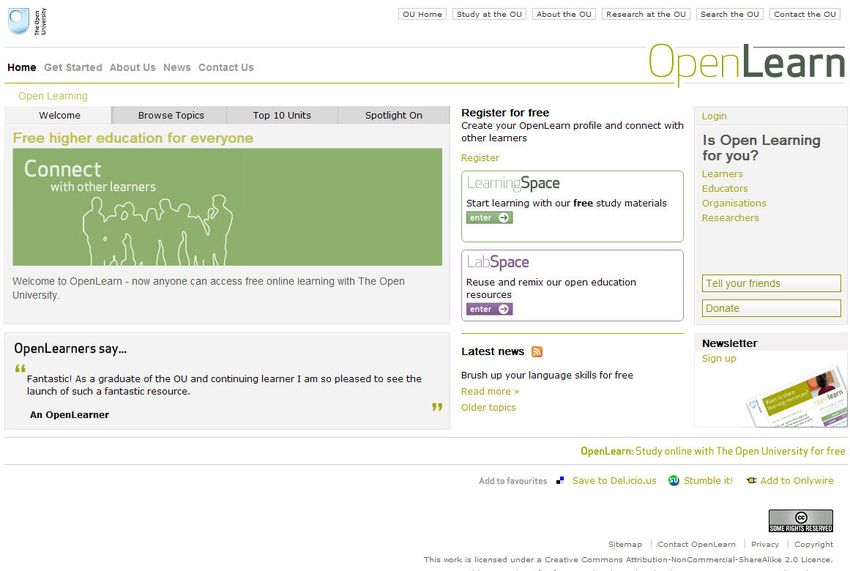Viewport: 850px width, 571px height.
Task: Open the Copyright footer link
Action: pos(814,544)
